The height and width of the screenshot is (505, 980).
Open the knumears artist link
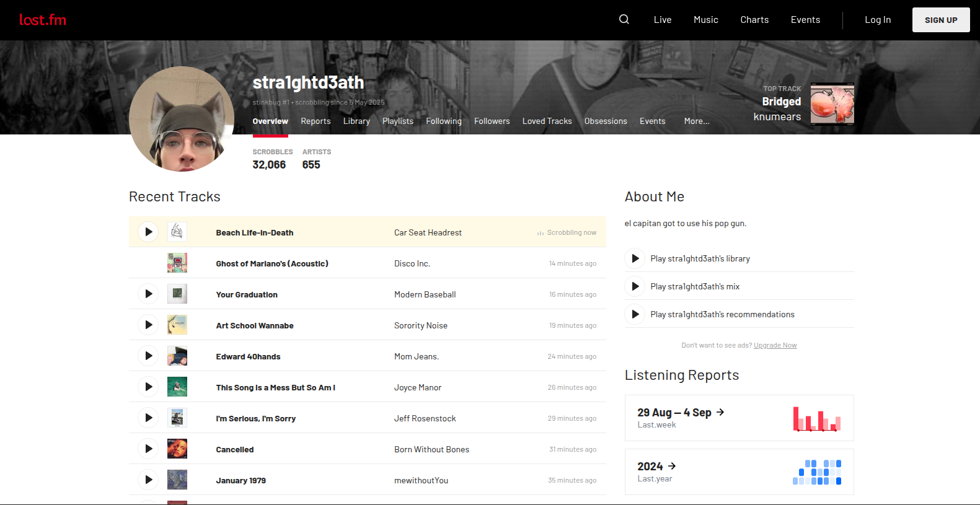click(x=777, y=117)
